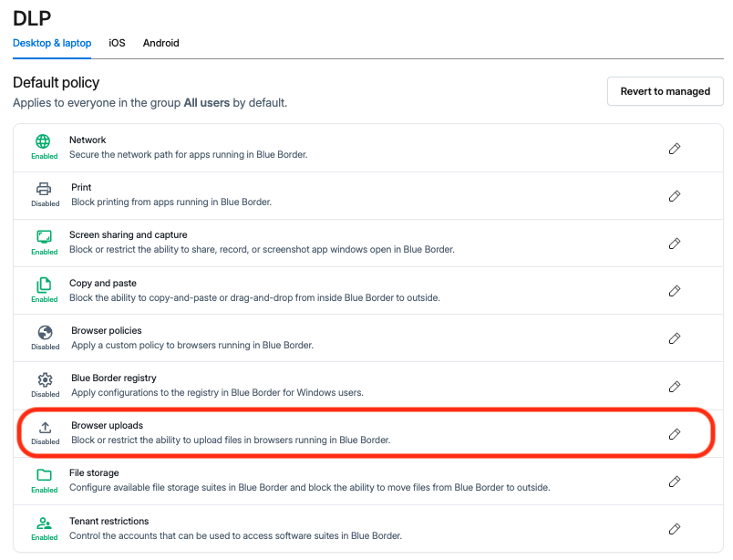Image resolution: width=733 pixels, height=560 pixels.
Task: Click the Browser uploads title
Action: [x=107, y=425]
